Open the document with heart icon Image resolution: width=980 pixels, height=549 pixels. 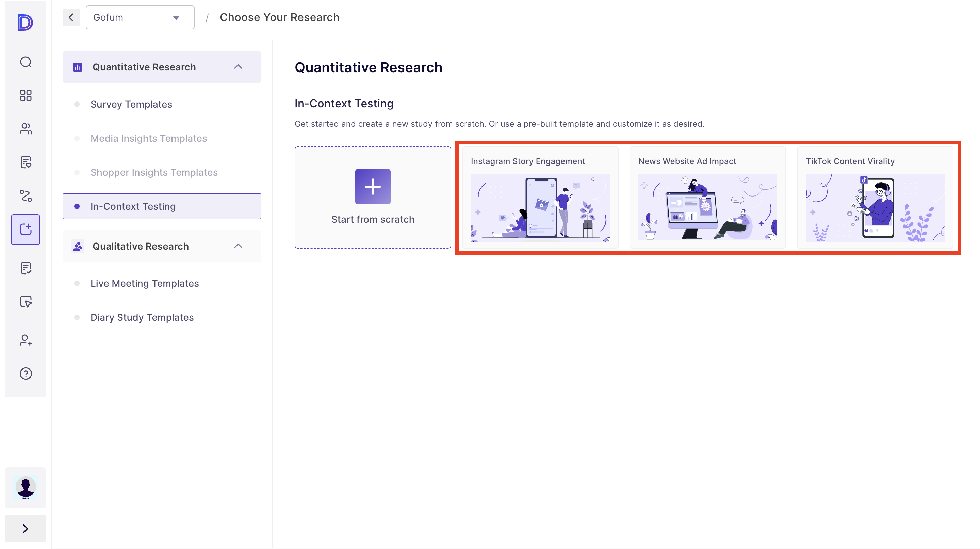[x=26, y=162]
